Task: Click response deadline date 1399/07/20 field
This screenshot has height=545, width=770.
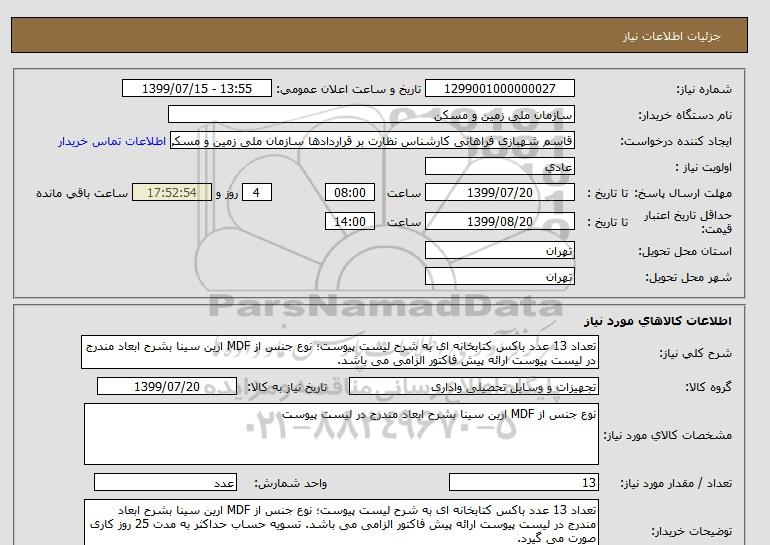Action: coord(499,192)
